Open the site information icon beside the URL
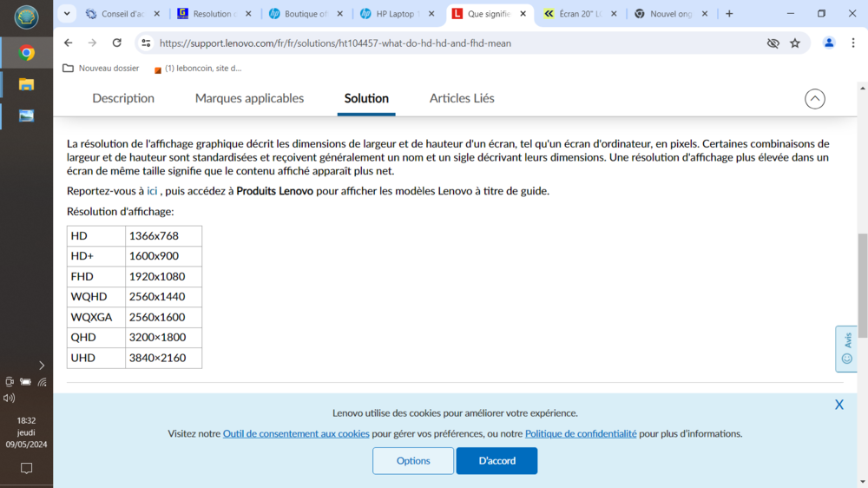The height and width of the screenshot is (488, 868). click(146, 43)
